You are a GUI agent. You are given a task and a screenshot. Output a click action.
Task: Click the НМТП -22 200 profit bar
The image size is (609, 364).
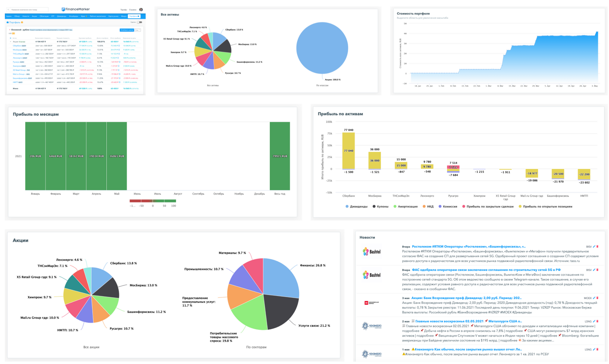click(584, 174)
